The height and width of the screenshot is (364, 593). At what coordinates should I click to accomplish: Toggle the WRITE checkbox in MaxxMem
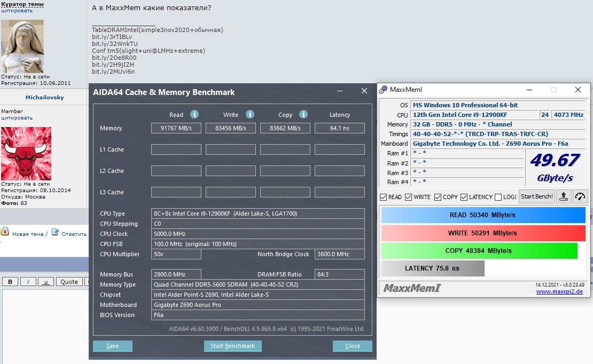click(x=409, y=197)
